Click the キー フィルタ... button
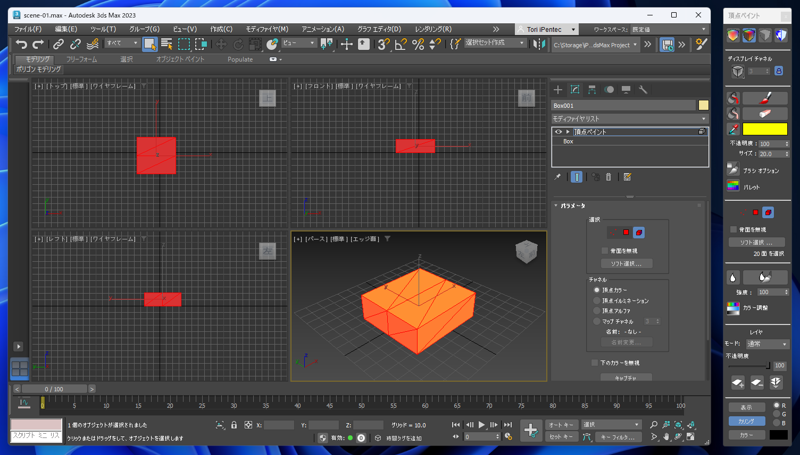Screen dimensions: 800x455 coord(618,437)
